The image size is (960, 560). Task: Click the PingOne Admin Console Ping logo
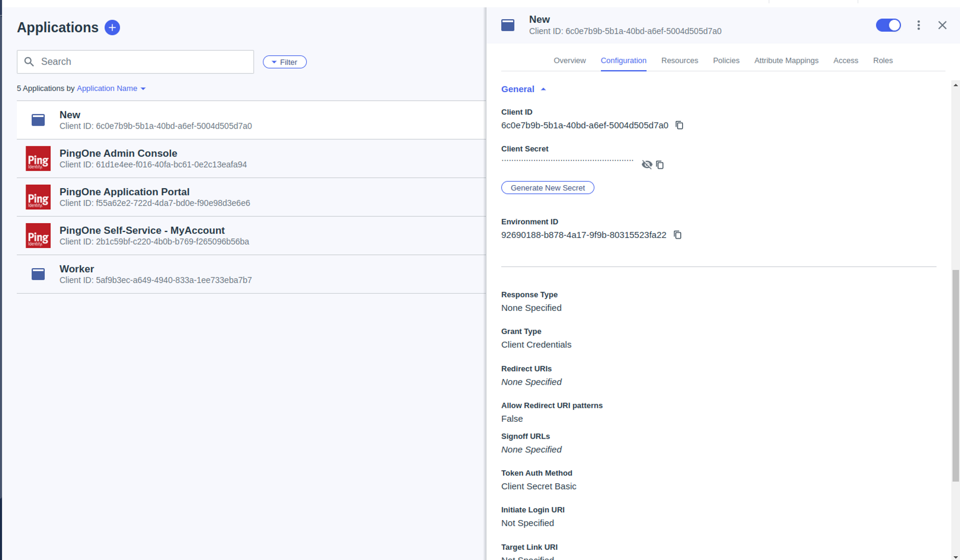[38, 159]
